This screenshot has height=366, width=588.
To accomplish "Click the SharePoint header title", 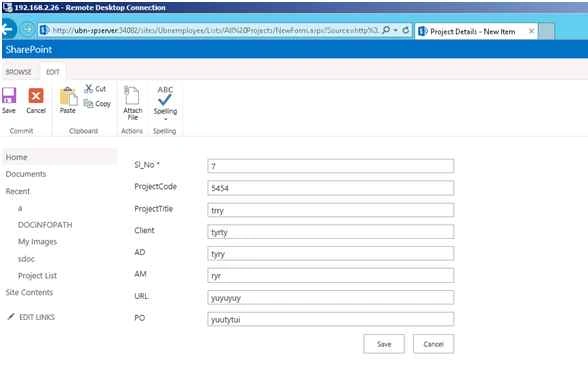I will coord(29,50).
